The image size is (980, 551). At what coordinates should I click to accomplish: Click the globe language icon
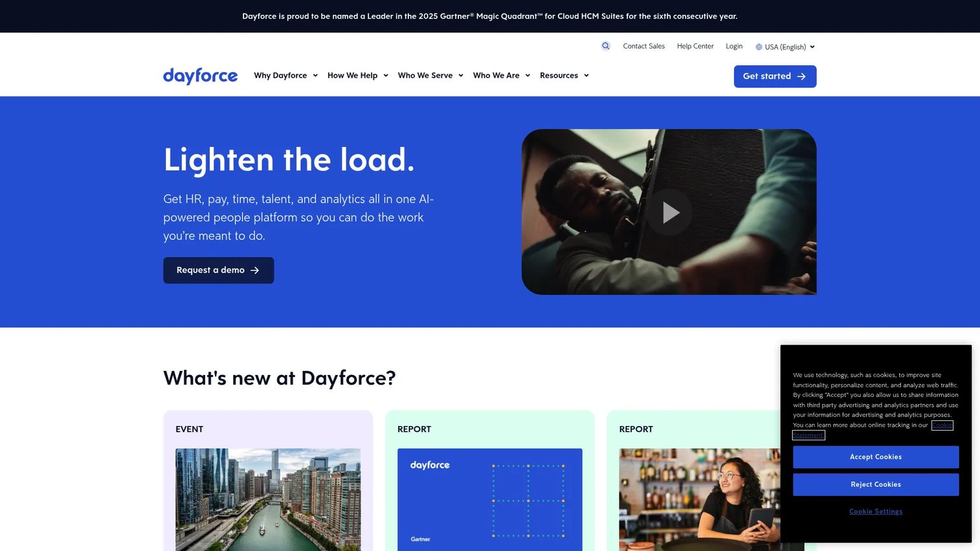(759, 47)
